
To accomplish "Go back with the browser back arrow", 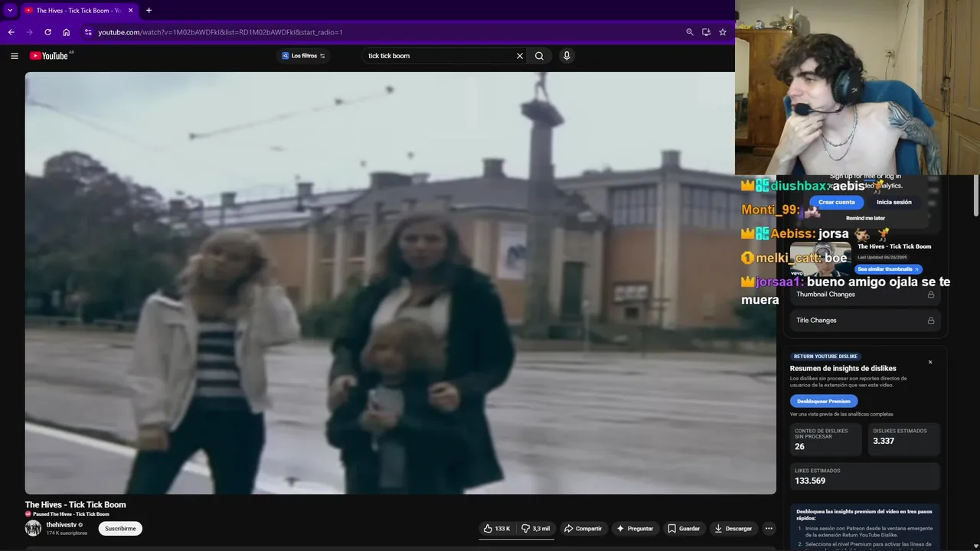I will pyautogui.click(x=11, y=32).
